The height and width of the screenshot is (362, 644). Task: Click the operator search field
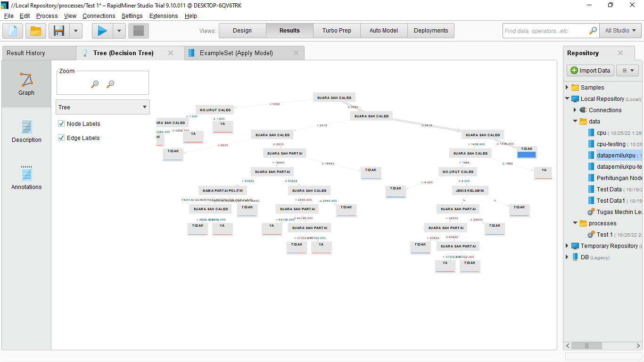click(x=547, y=30)
